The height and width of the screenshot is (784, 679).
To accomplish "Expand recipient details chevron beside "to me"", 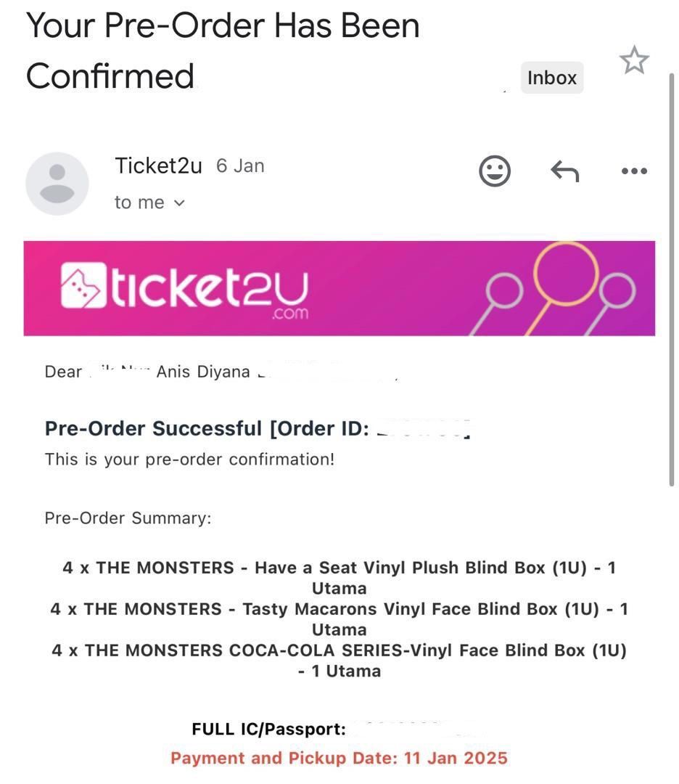I will point(180,203).
